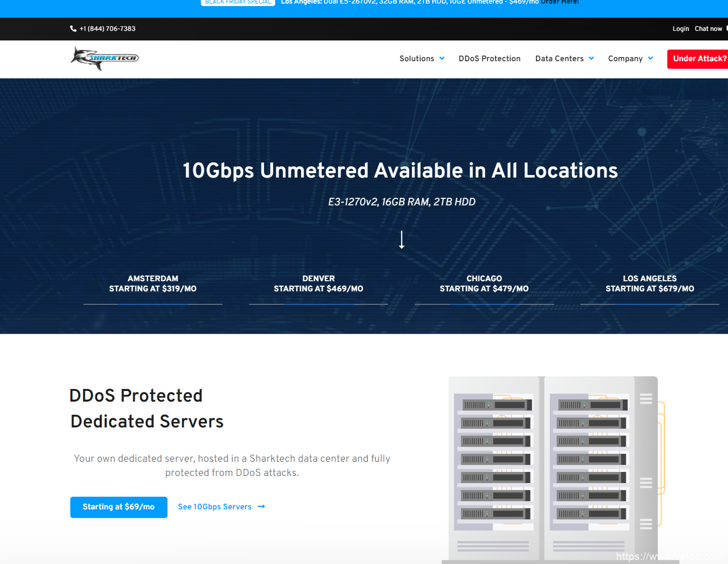Select the Amsterdam $319/mo location
The image size is (728, 564).
153,283
